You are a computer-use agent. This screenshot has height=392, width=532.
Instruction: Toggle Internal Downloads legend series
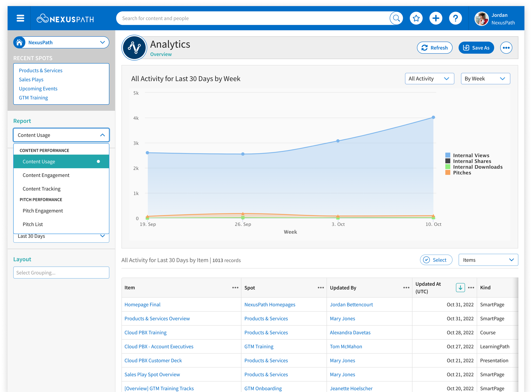(477, 167)
